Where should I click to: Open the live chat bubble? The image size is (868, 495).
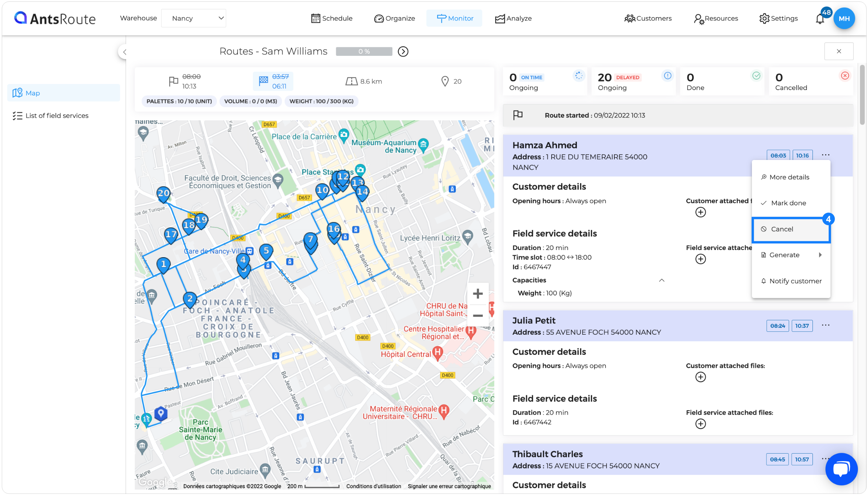click(x=841, y=469)
